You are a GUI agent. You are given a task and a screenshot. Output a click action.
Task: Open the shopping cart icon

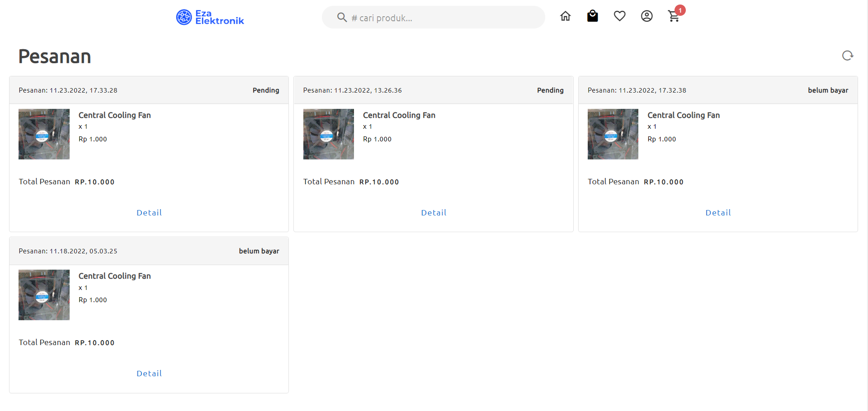[x=674, y=17]
